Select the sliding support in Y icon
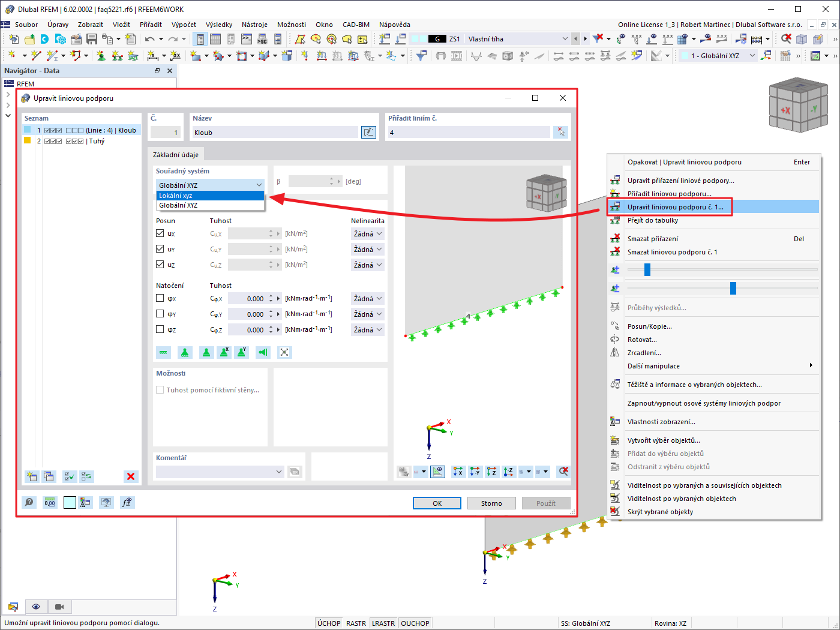The image size is (840, 630). [240, 352]
